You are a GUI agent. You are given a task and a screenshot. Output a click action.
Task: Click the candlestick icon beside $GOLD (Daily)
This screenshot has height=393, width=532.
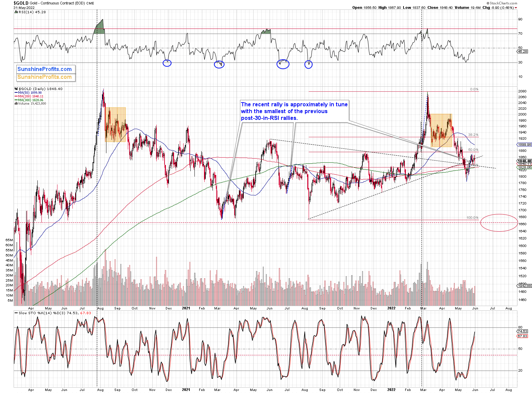point(16,89)
